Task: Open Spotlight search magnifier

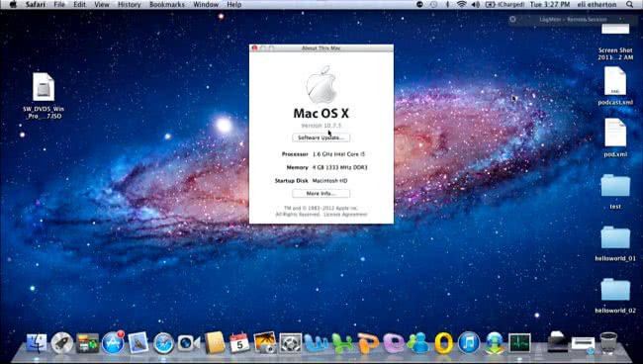Action: pos(629,5)
